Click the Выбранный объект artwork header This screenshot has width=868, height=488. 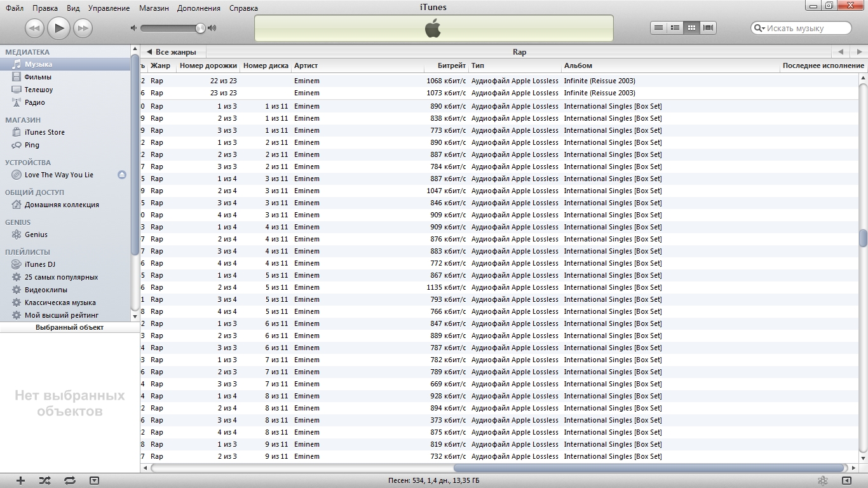(x=70, y=327)
